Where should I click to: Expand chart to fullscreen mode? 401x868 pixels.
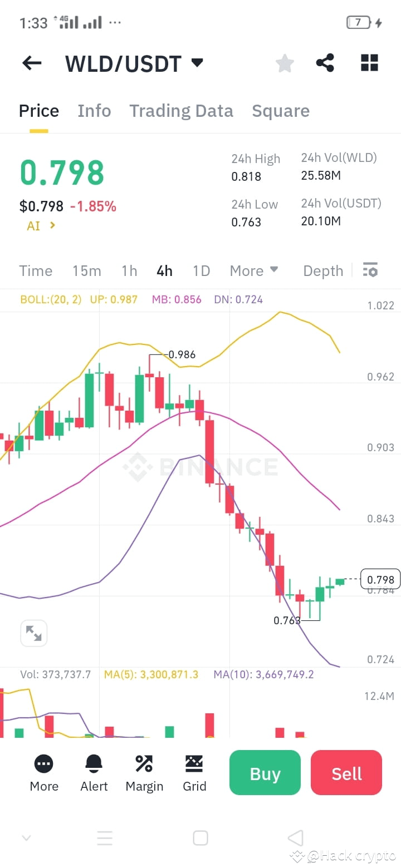tap(33, 633)
